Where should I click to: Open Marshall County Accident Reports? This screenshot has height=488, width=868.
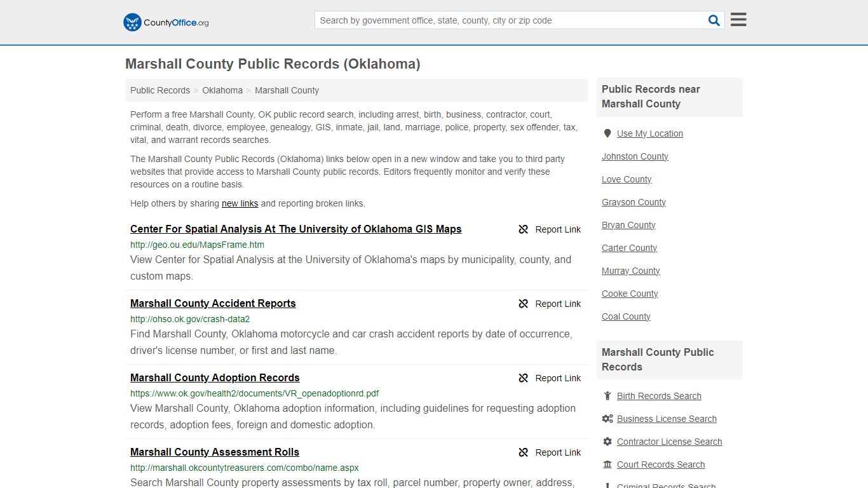(x=213, y=303)
